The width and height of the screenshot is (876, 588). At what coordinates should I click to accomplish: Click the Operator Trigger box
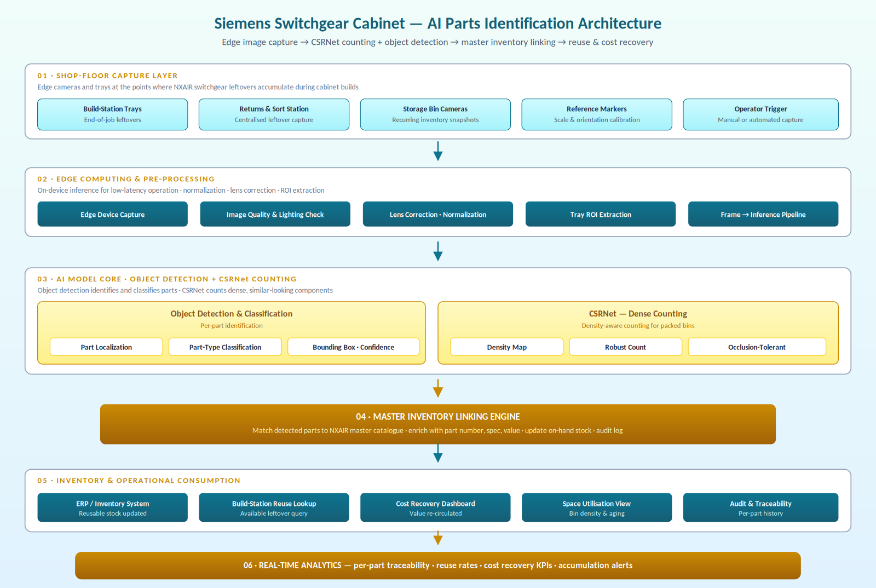pyautogui.click(x=760, y=114)
